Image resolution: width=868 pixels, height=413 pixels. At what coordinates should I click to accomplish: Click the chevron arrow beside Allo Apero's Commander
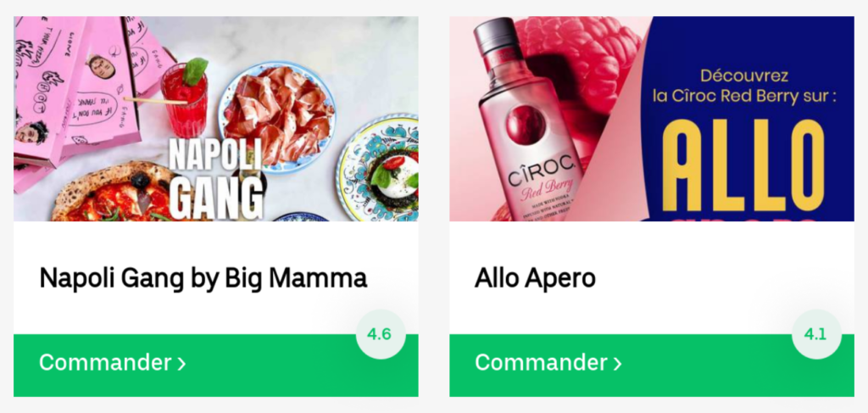point(617,364)
